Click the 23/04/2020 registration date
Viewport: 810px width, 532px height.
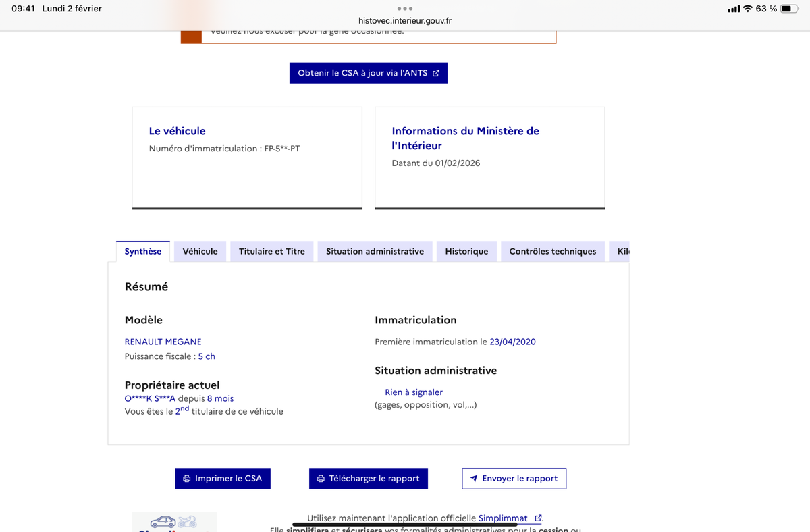[512, 342]
